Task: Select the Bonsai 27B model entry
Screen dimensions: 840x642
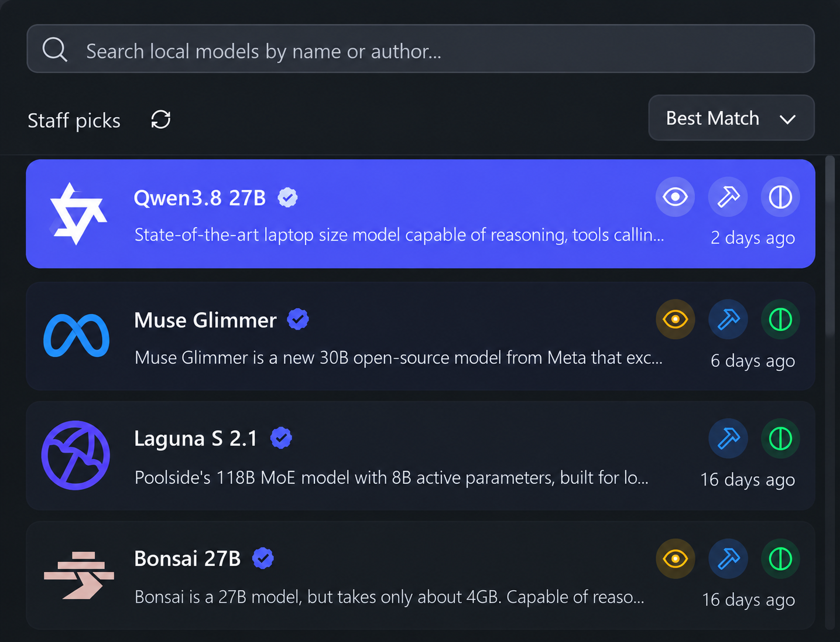Action: click(420, 576)
